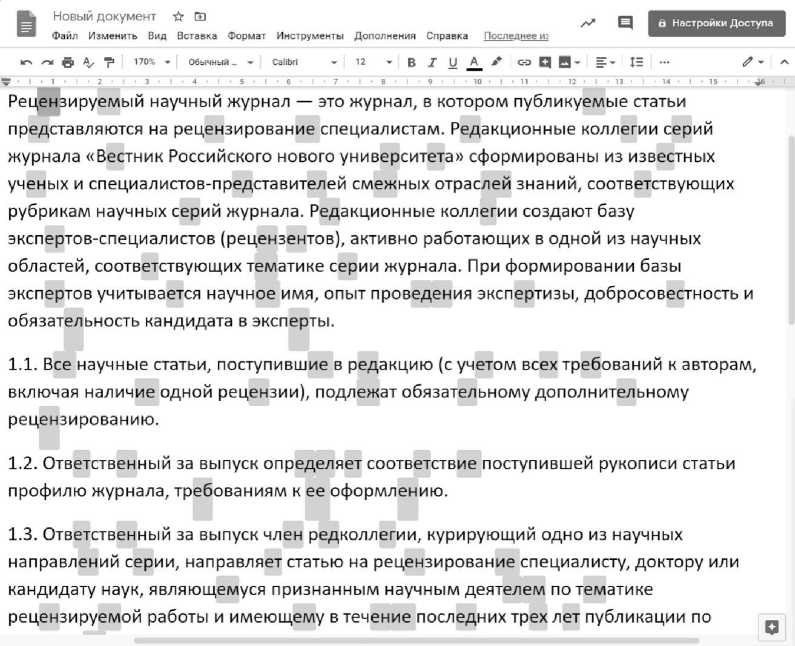Open the Формат menu
This screenshot has width=795, height=646.
246,36
